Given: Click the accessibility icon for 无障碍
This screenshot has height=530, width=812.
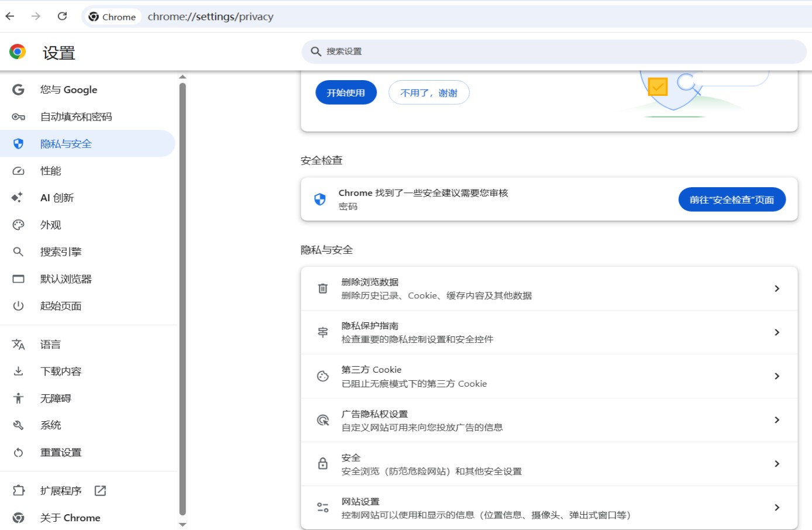Looking at the screenshot, I should click(x=18, y=398).
